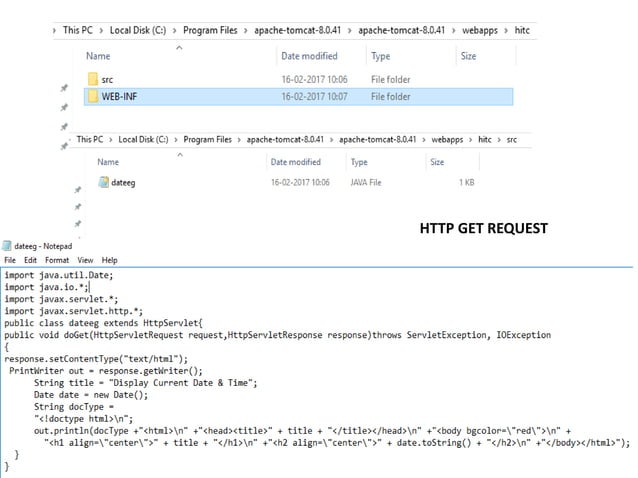Place cursor on import javax.servlet.http line
This screenshot has height=478, width=638.
pyautogui.click(x=74, y=311)
